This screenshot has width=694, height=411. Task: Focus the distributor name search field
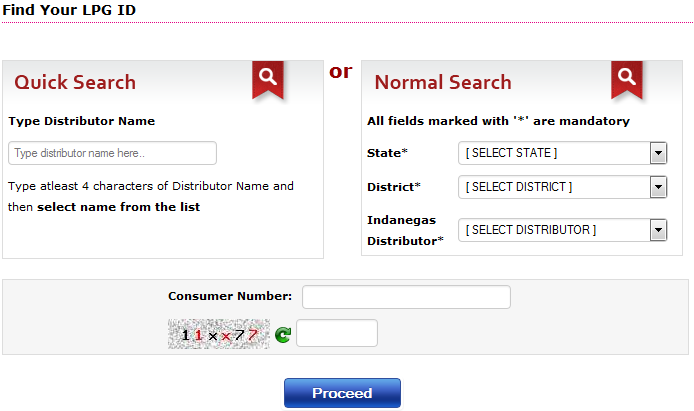[112, 153]
